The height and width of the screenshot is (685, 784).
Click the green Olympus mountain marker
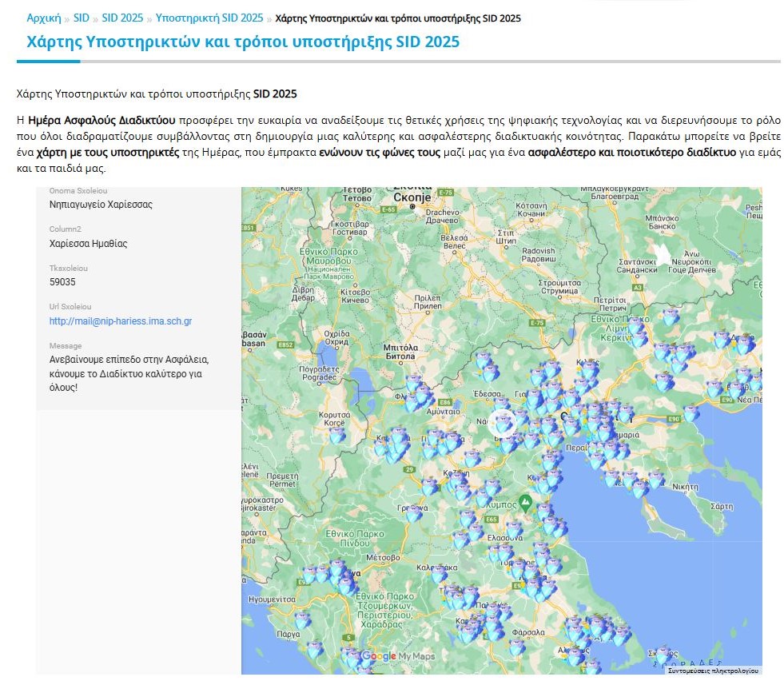point(524,503)
